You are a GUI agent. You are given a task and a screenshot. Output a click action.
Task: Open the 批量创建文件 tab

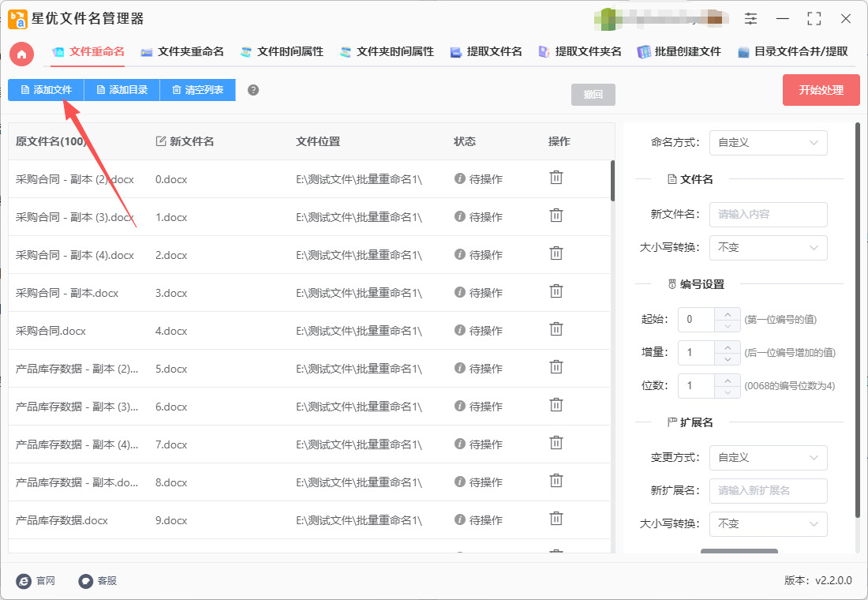pos(679,51)
